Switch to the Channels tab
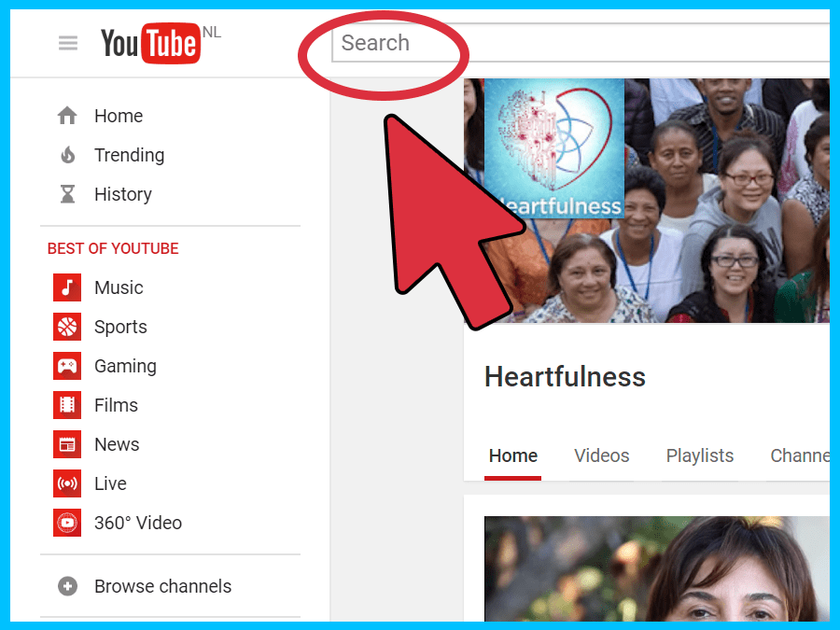Viewport: 840px width, 630px height. [x=800, y=455]
